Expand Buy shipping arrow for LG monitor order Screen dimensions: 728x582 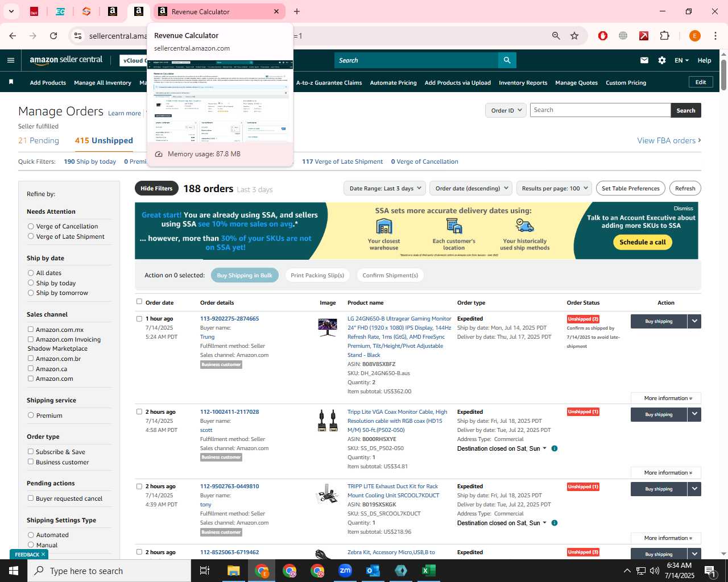(694, 321)
